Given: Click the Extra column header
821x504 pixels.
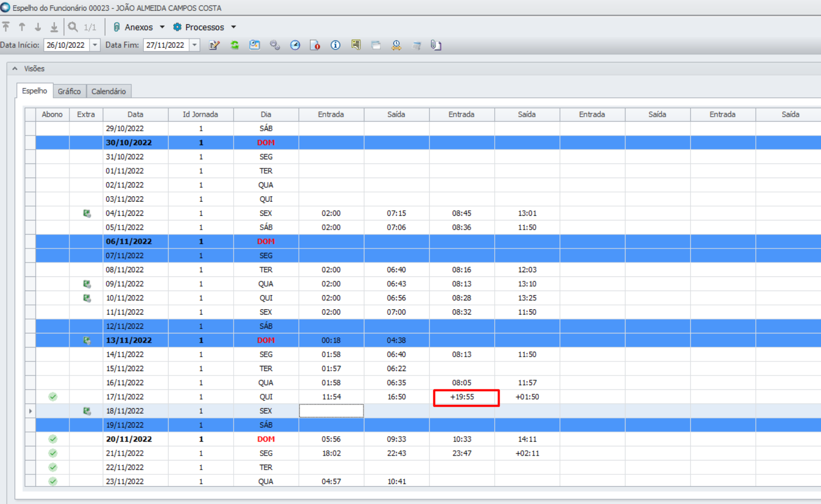Looking at the screenshot, I should point(86,115).
